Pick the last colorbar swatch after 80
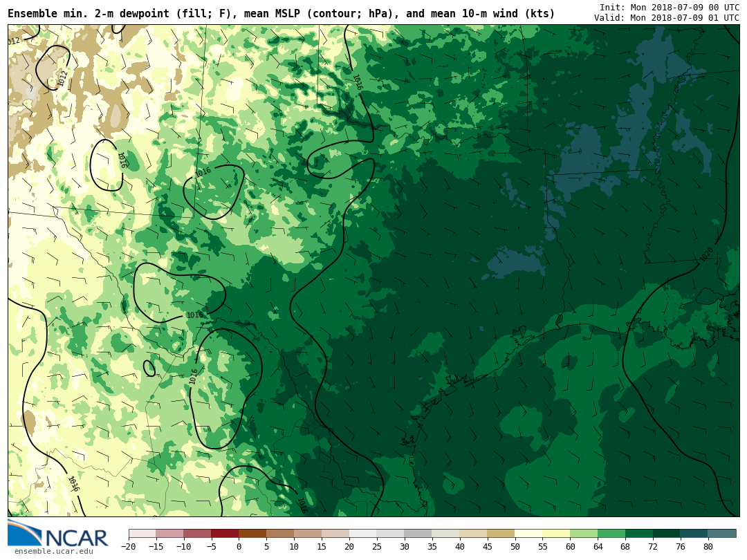The width and height of the screenshot is (747, 560). 722,533
